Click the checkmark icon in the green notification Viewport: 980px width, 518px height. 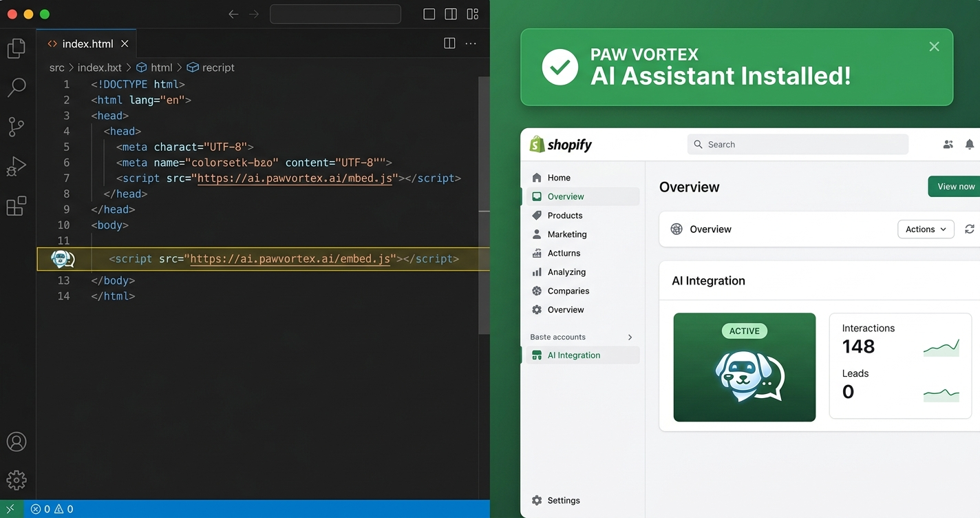tap(560, 67)
